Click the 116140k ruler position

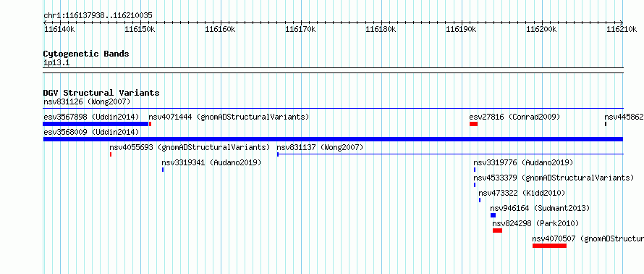59,29
